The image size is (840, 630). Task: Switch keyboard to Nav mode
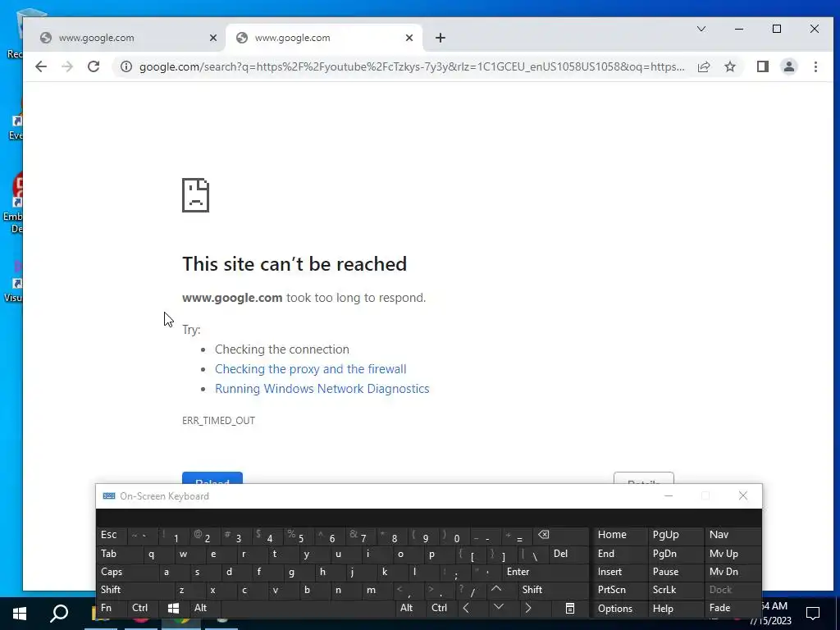[733, 535]
